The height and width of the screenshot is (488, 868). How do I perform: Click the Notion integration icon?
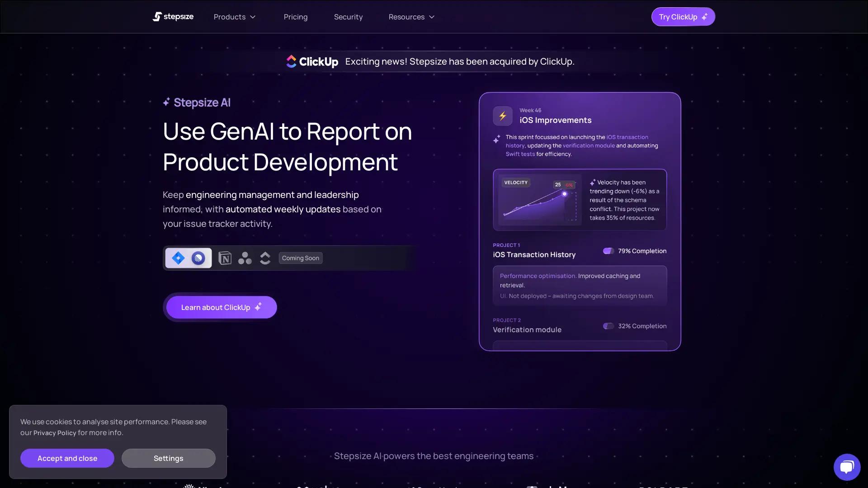click(x=225, y=258)
